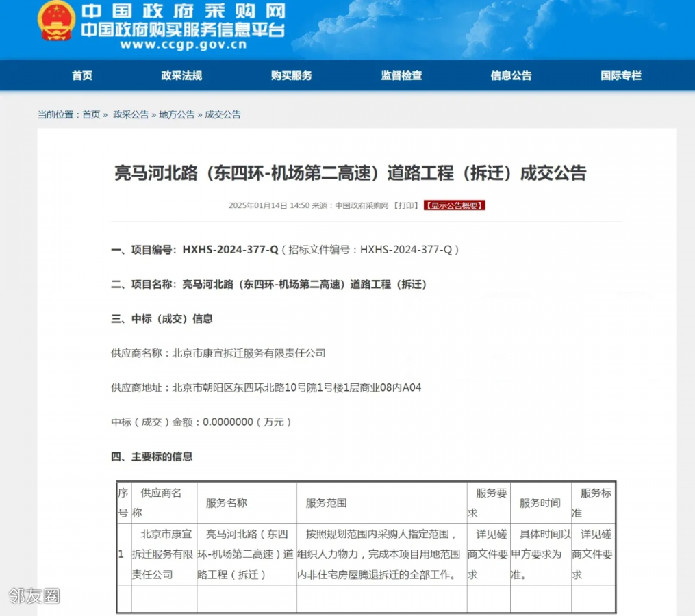Click the www.ccgp.gov.cn address in the banner
The width and height of the screenshot is (695, 616).
pos(183,45)
